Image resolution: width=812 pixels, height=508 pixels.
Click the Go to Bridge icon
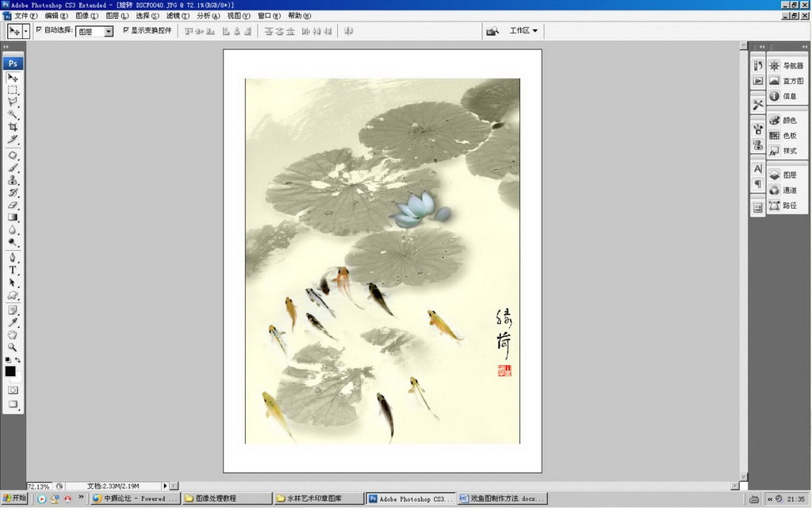[492, 31]
